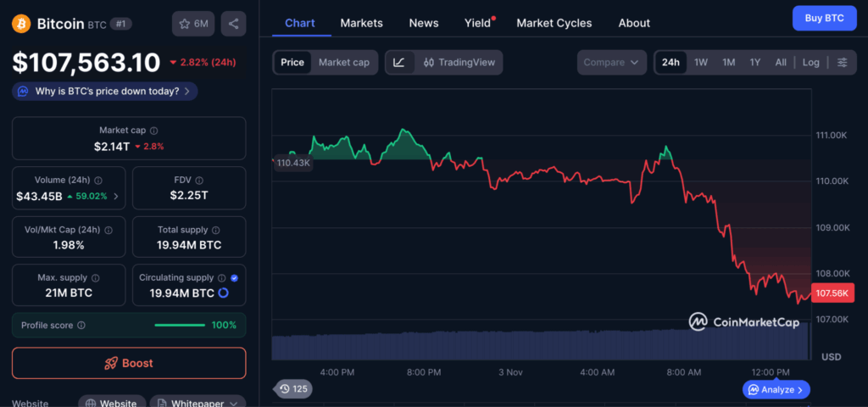
Task: Go to the Market Cycles tab
Action: pyautogui.click(x=554, y=23)
